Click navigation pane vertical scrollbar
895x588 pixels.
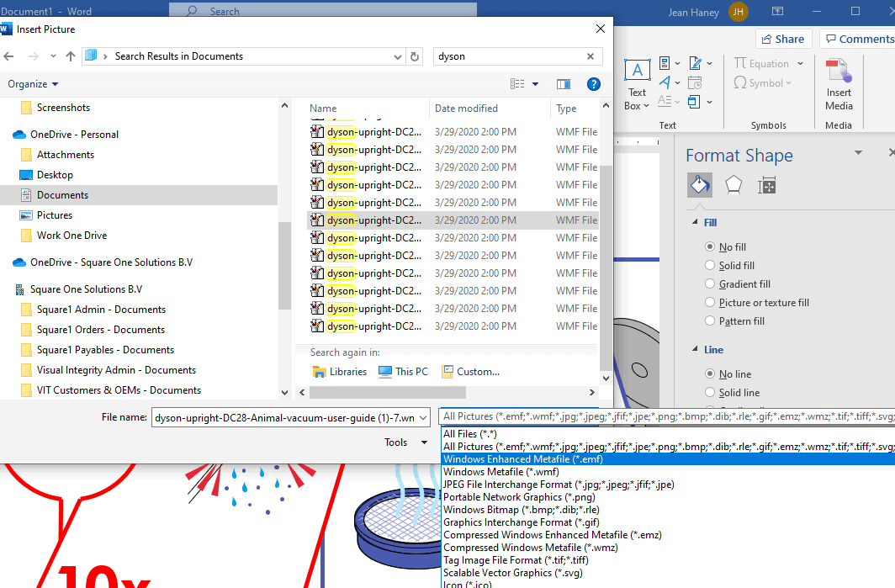(x=284, y=266)
